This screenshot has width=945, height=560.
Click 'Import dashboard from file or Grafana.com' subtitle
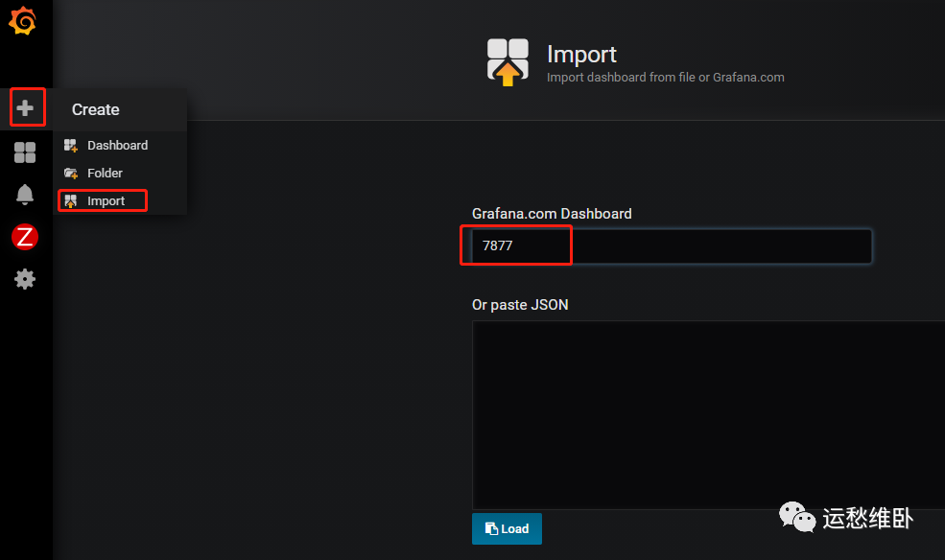tap(666, 77)
